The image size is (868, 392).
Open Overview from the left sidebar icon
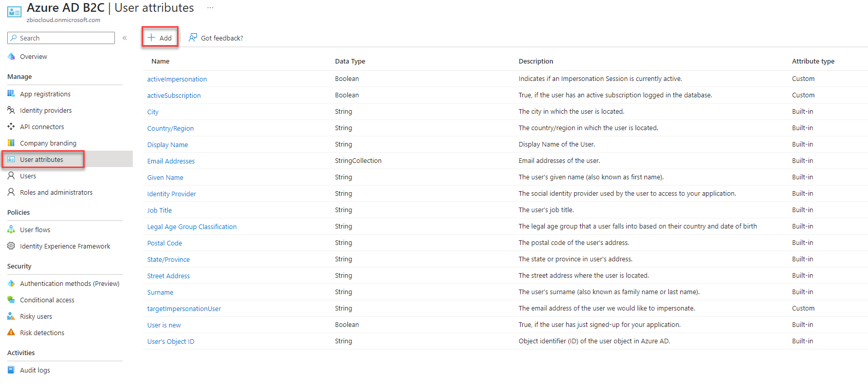point(11,56)
